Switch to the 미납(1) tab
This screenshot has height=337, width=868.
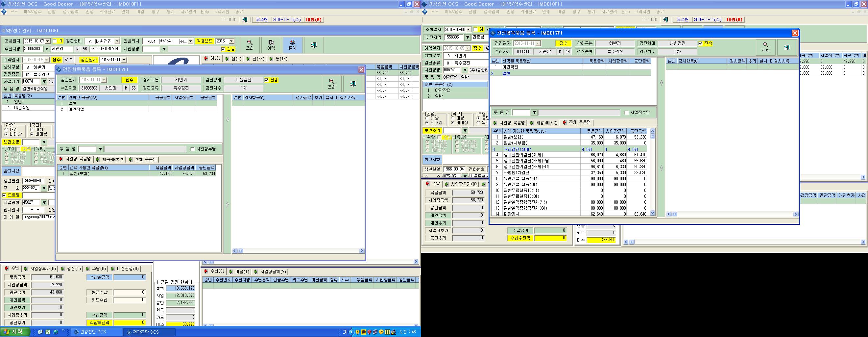[x=239, y=272]
